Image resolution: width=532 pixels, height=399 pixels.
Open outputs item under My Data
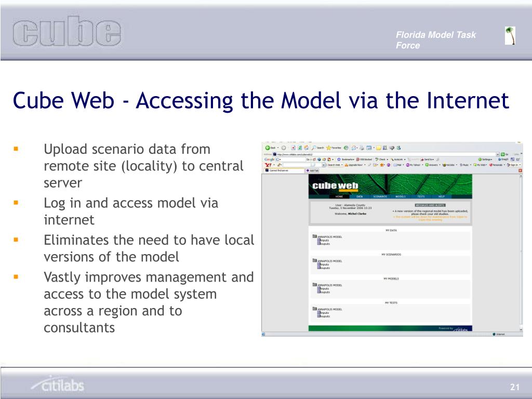click(324, 244)
